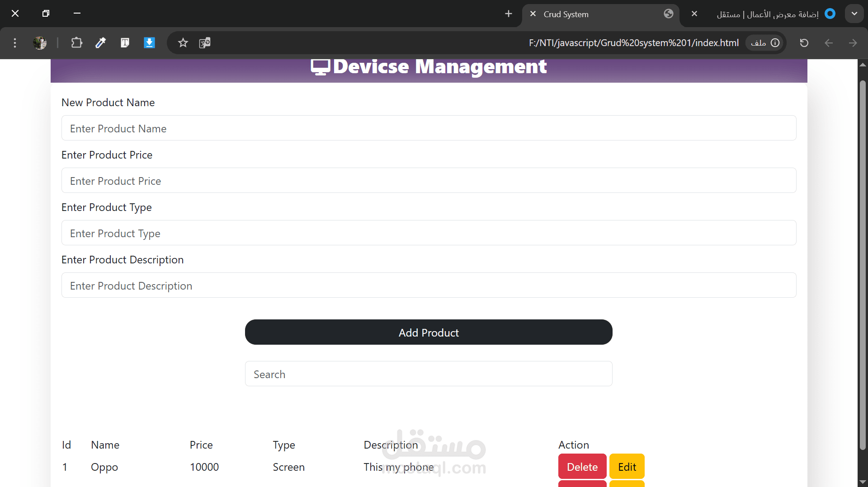Click the 'Devicse Management' heading
Viewport: 868px width, 487px height.
440,67
